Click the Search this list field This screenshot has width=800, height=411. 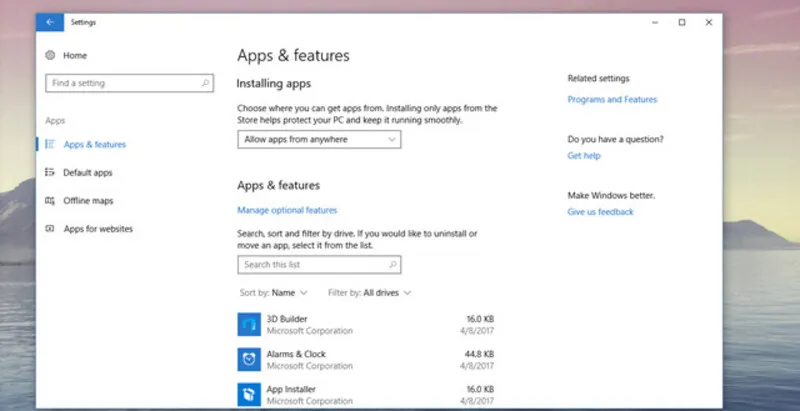coord(312,265)
